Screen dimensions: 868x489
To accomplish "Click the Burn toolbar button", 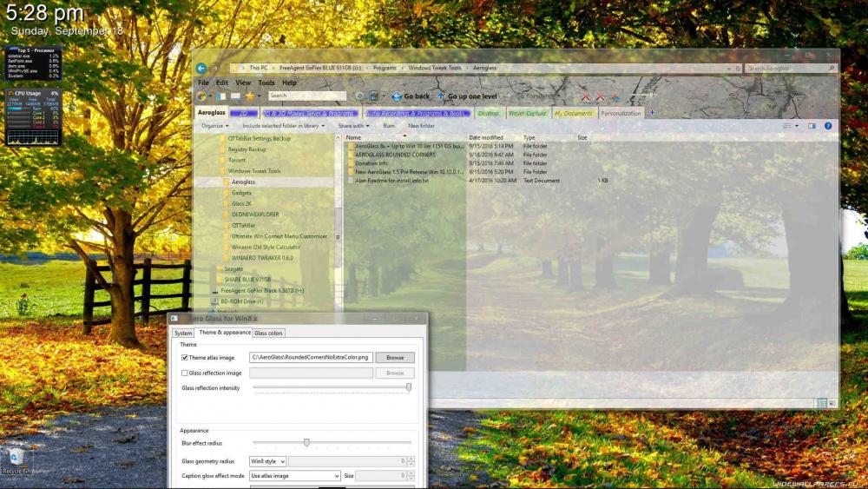I will 389,126.
